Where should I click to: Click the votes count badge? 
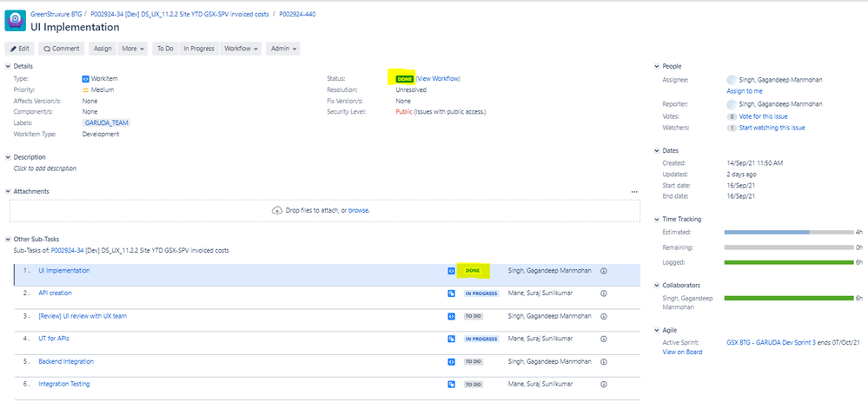[732, 116]
